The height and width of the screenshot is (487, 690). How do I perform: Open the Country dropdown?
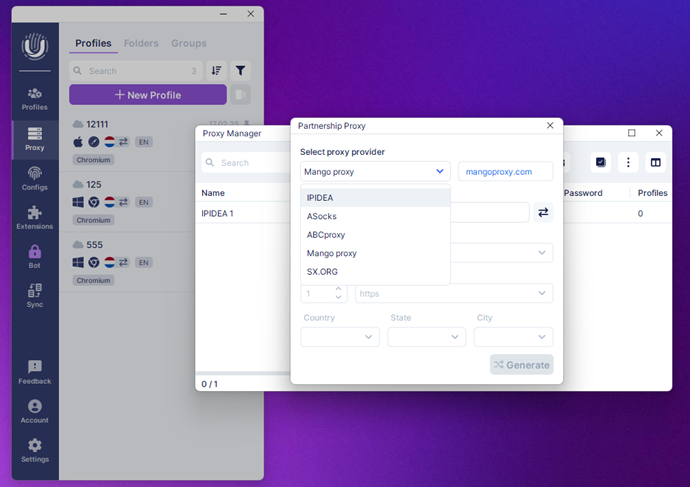point(340,337)
